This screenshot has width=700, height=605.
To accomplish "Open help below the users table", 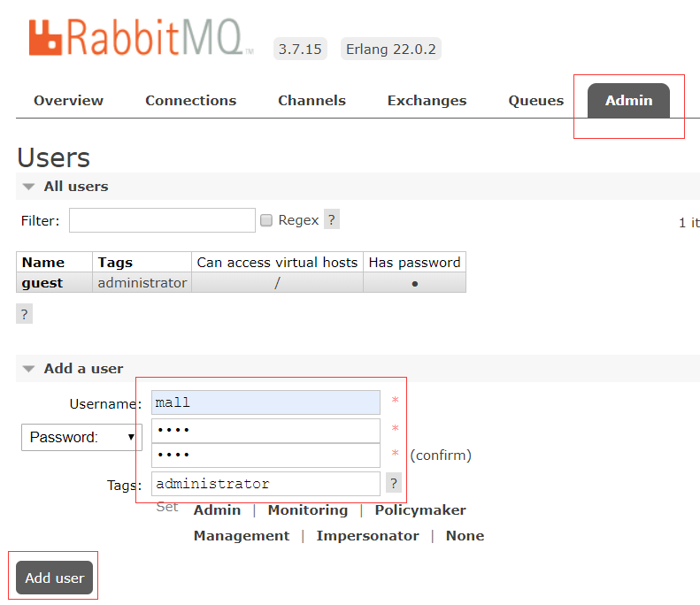I will click(x=25, y=314).
